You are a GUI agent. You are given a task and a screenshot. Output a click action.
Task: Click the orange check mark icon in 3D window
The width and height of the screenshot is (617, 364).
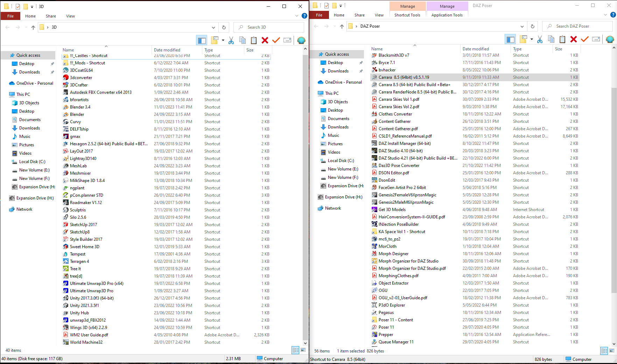coord(276,40)
